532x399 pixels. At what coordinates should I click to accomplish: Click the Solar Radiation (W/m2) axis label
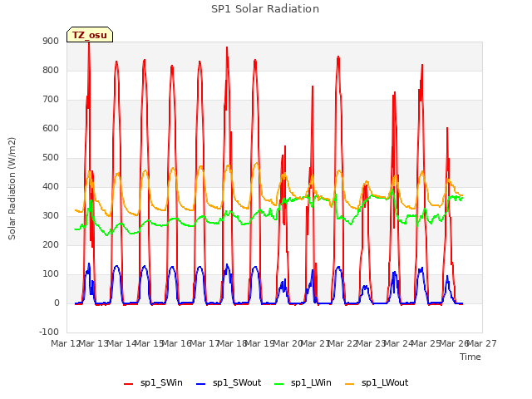(12, 189)
